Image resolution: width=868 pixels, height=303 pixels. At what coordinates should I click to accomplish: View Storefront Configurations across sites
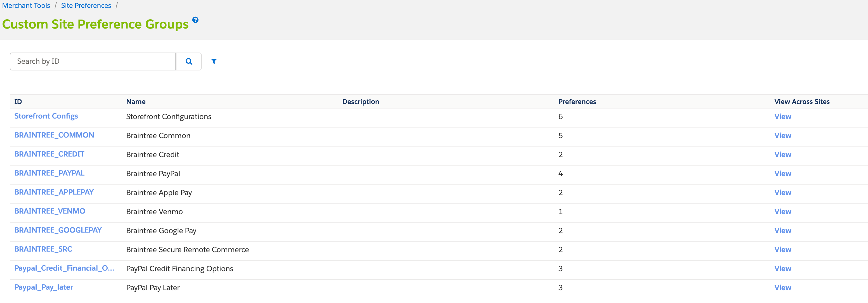[782, 117]
